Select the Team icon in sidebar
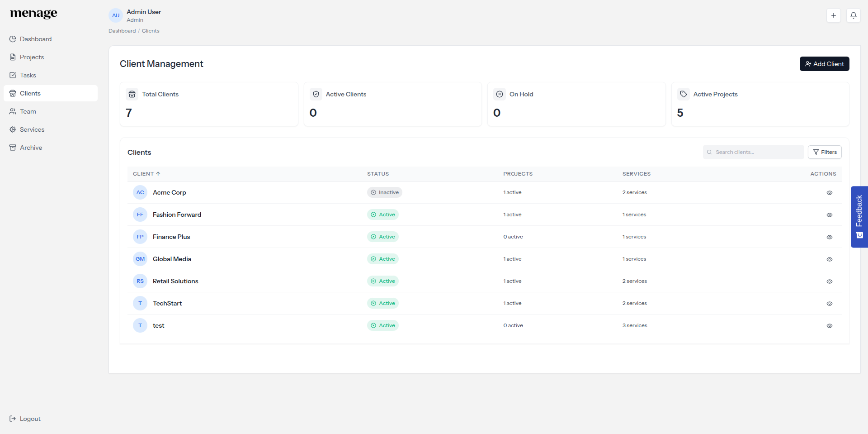This screenshot has width=868, height=434. click(x=12, y=111)
